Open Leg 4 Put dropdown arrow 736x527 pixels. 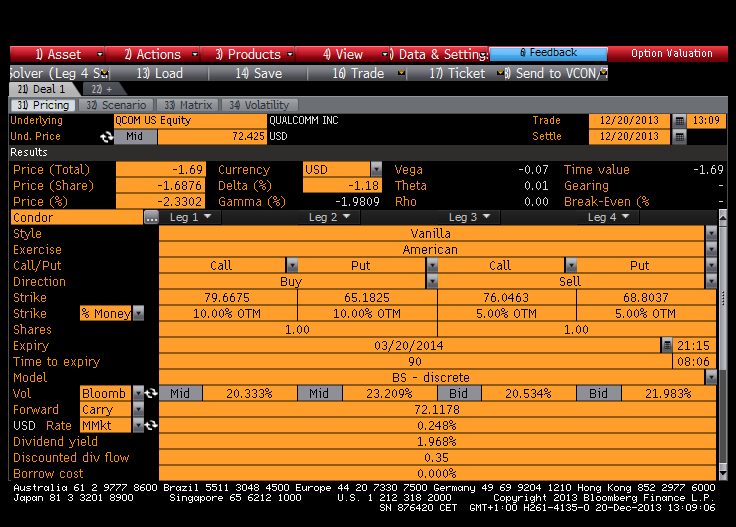point(711,266)
